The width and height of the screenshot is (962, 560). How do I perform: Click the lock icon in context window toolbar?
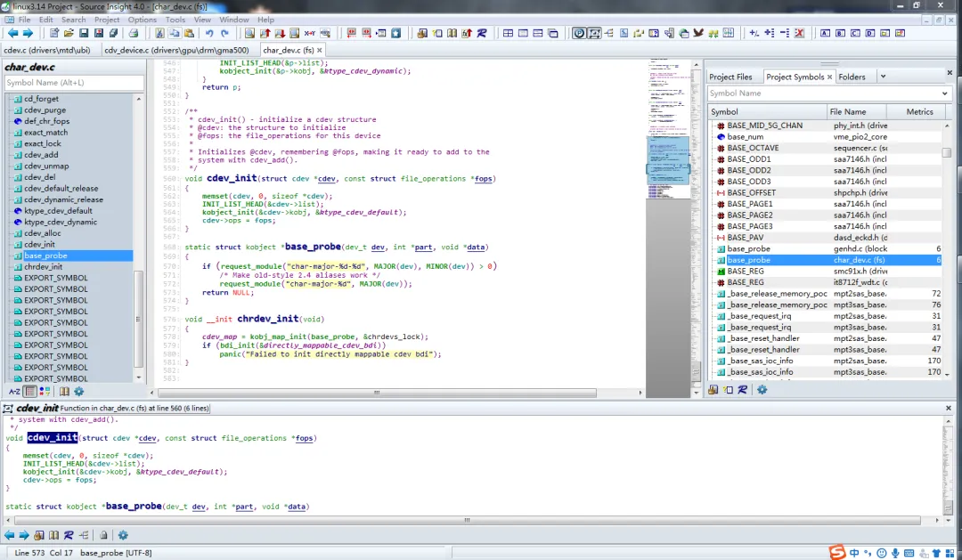pos(103,535)
